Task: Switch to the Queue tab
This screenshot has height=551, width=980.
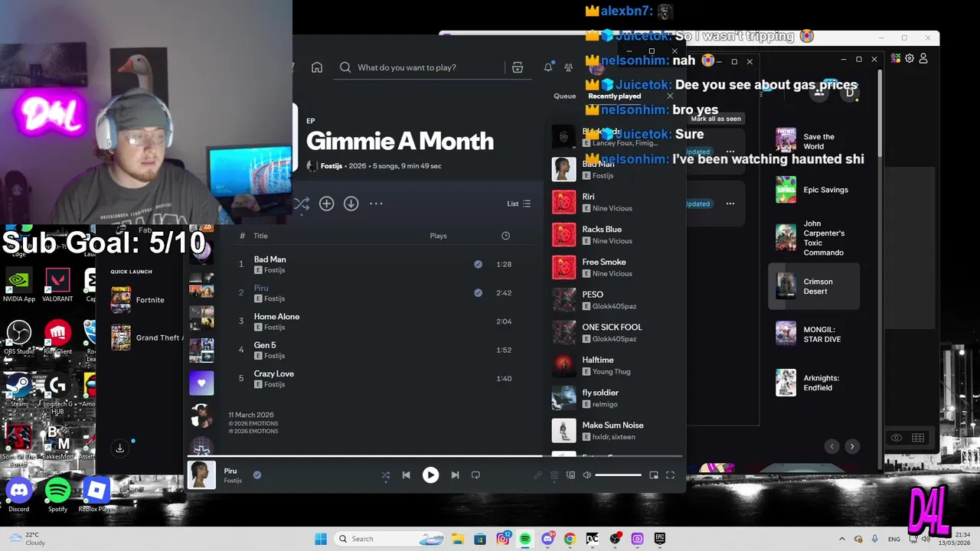Action: (565, 96)
